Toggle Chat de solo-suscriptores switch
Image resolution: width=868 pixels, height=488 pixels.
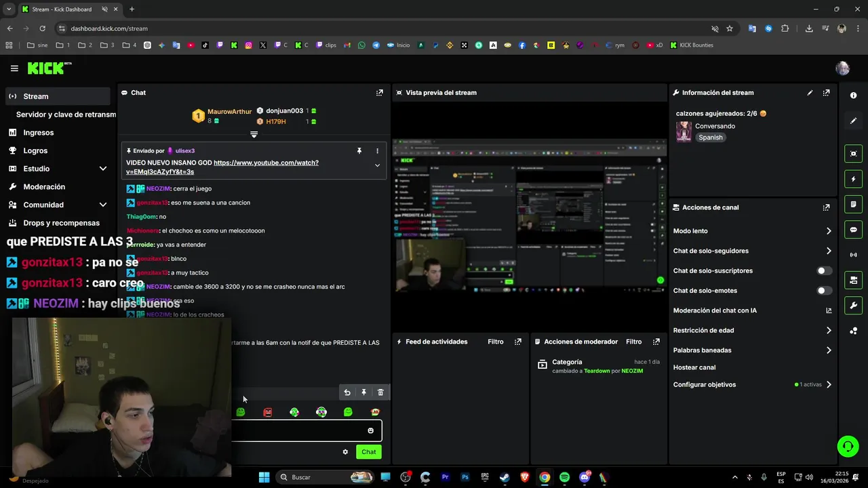click(x=824, y=270)
